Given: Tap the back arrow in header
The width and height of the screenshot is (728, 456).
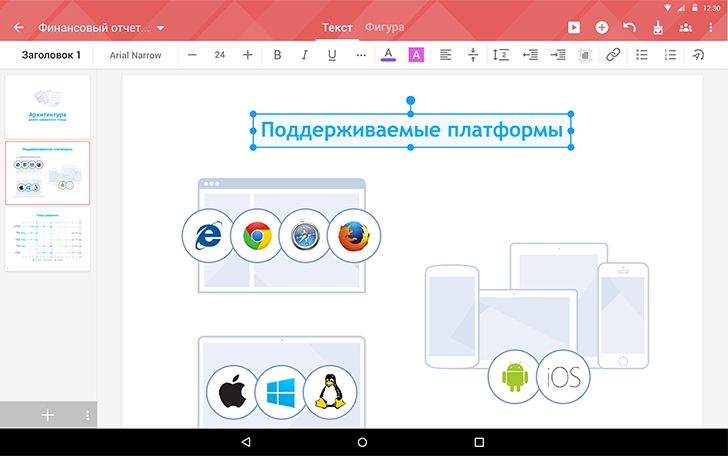Looking at the screenshot, I should pos(19,28).
